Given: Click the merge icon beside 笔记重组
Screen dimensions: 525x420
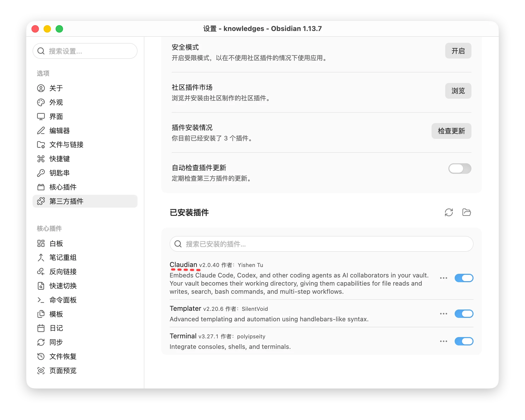Looking at the screenshot, I should tap(41, 258).
